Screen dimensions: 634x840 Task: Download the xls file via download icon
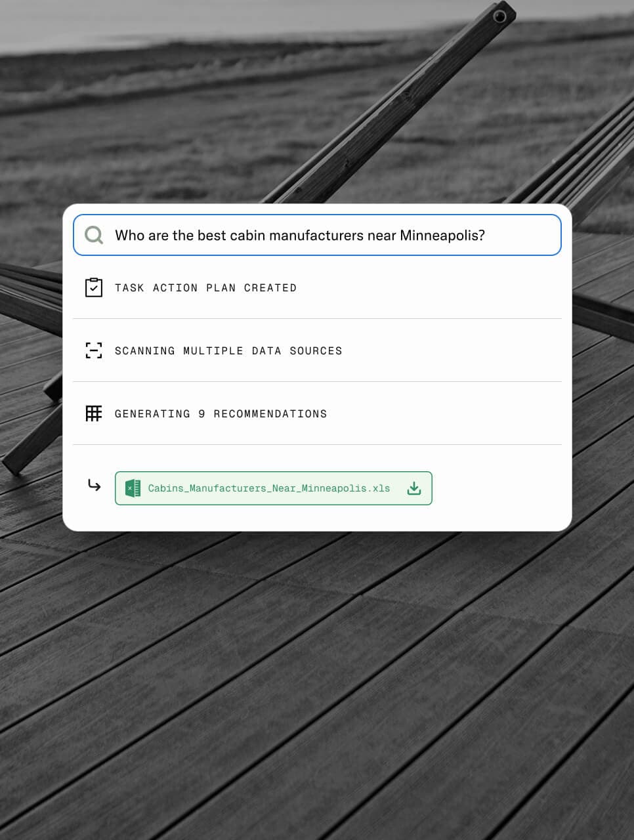point(414,488)
